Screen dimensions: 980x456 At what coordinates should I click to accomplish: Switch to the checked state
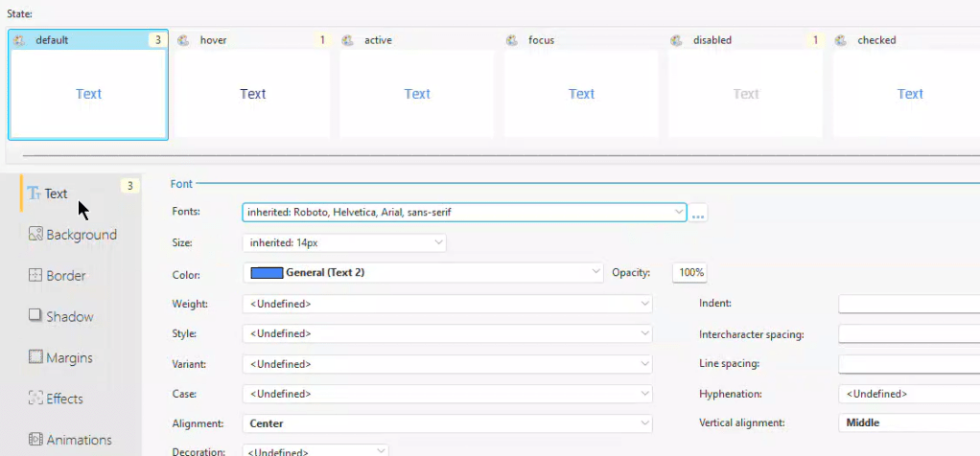[x=906, y=94]
